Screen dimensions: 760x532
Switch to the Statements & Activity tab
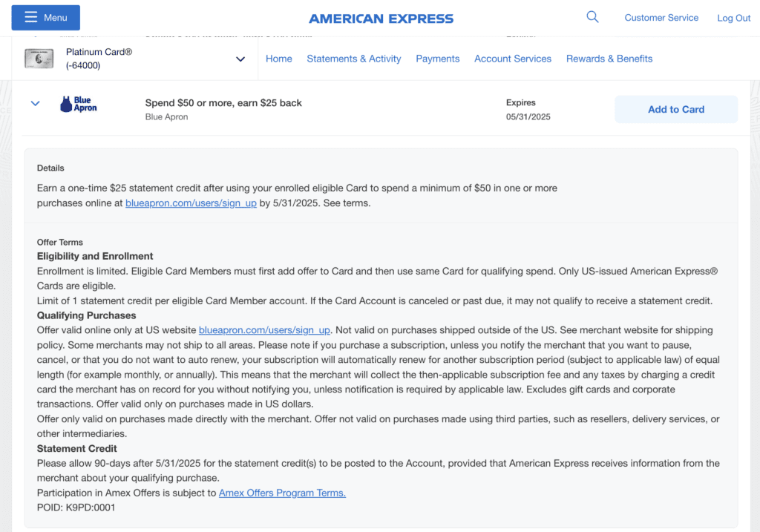[x=354, y=59]
